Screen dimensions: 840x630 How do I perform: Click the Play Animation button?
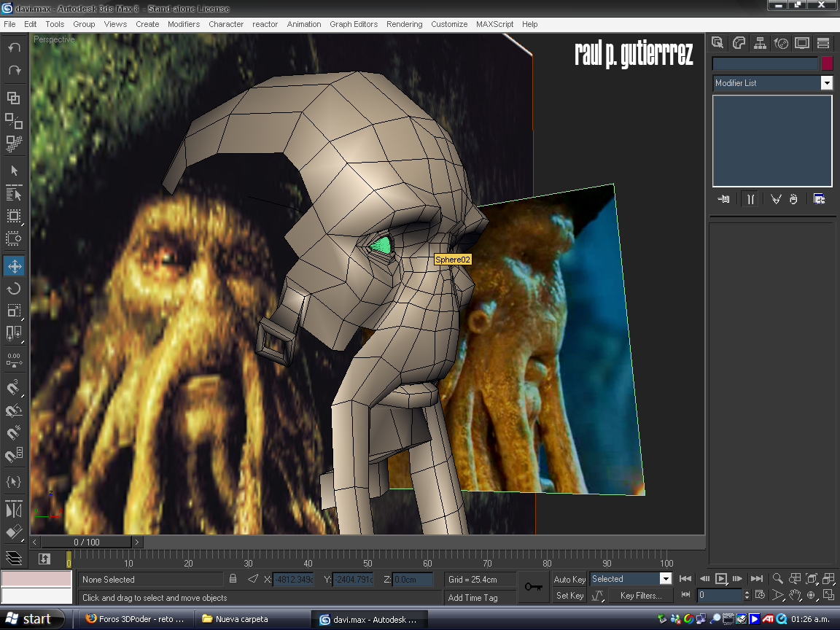pos(721,578)
